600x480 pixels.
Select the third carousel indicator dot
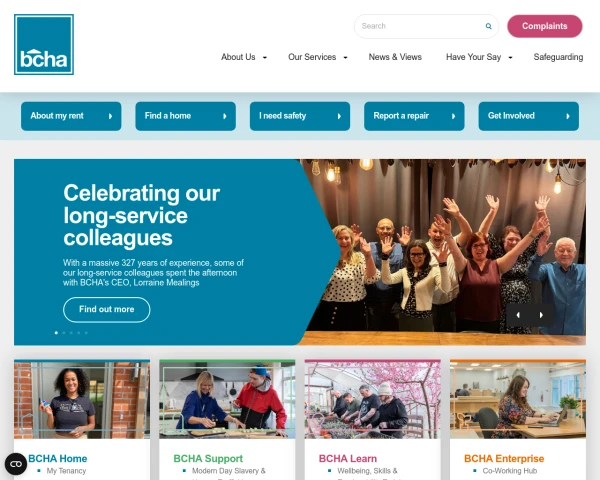pos(71,333)
